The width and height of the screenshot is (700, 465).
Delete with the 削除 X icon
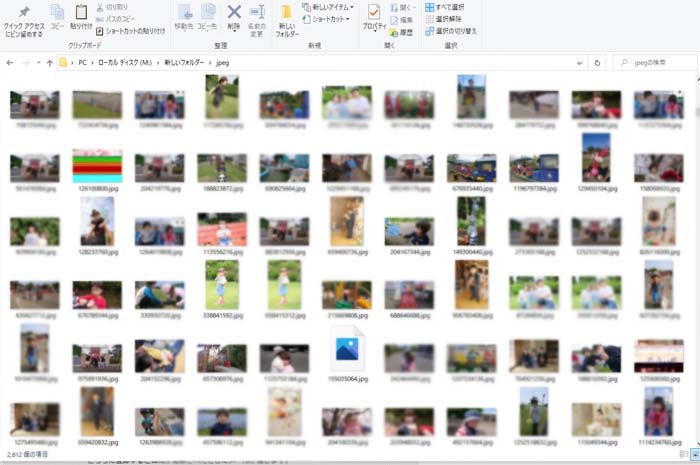tap(234, 17)
